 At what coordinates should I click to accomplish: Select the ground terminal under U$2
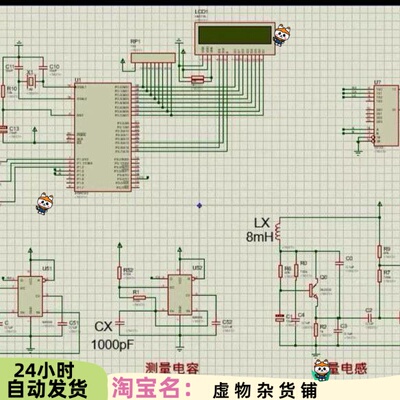(x=180, y=349)
